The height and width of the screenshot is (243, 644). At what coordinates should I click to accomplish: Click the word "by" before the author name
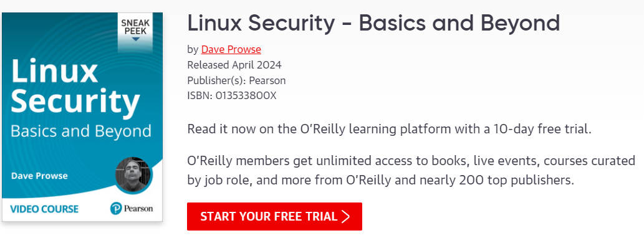point(193,50)
